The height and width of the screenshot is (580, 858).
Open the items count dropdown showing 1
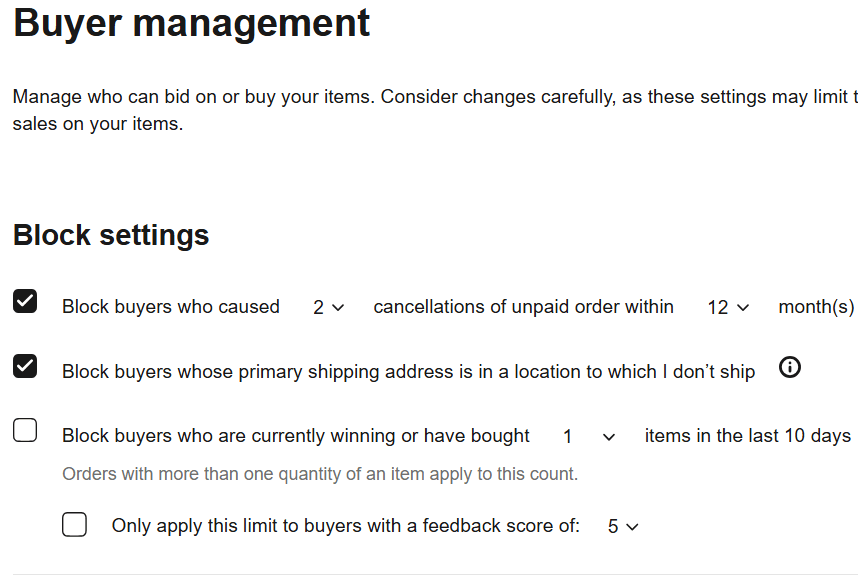tap(588, 437)
